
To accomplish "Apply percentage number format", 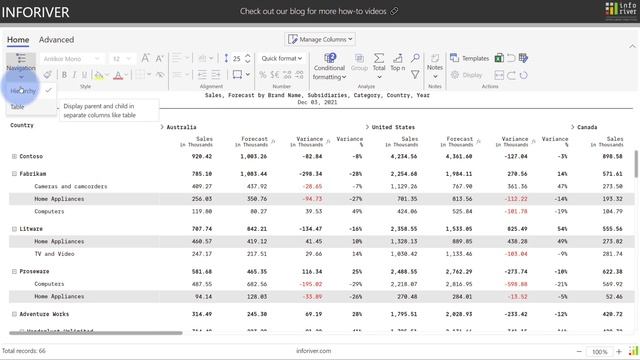I will 262,75.
